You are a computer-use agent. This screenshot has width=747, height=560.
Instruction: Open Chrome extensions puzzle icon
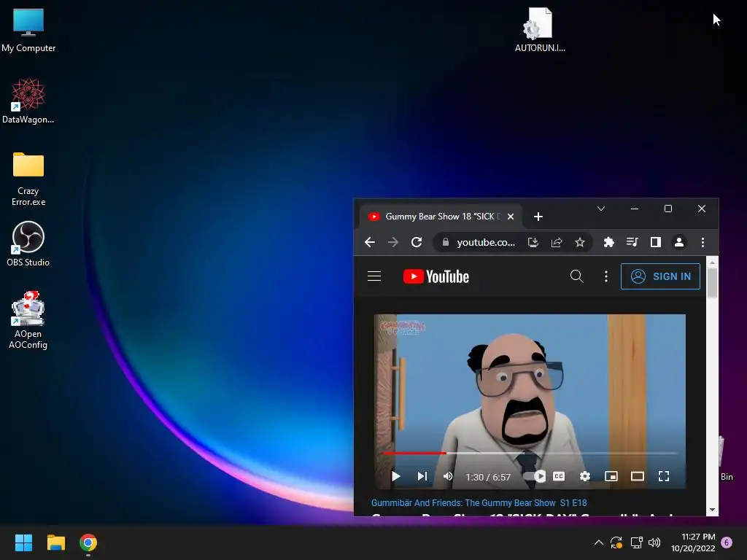tap(609, 242)
